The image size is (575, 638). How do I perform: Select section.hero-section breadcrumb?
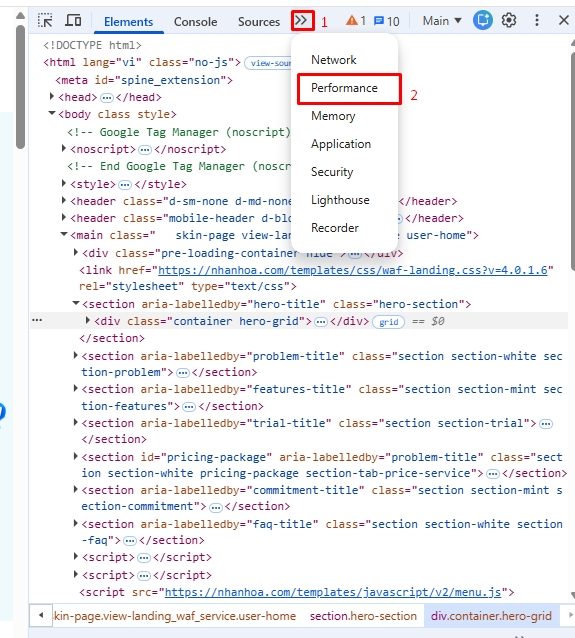tap(363, 616)
